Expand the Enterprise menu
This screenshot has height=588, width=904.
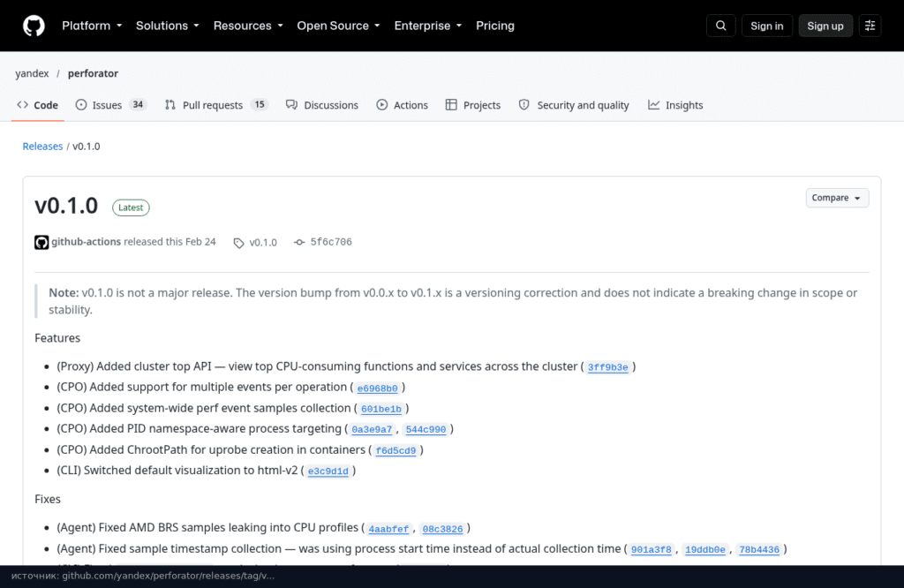[x=428, y=26]
